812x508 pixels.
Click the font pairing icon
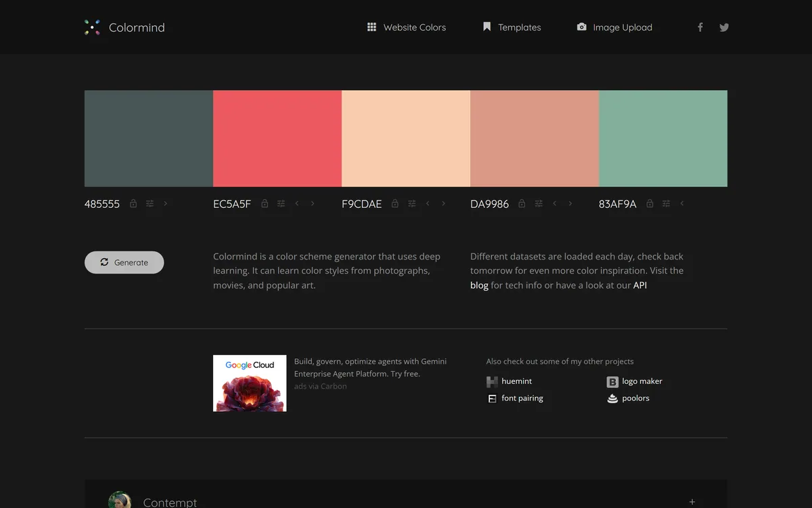[492, 399]
